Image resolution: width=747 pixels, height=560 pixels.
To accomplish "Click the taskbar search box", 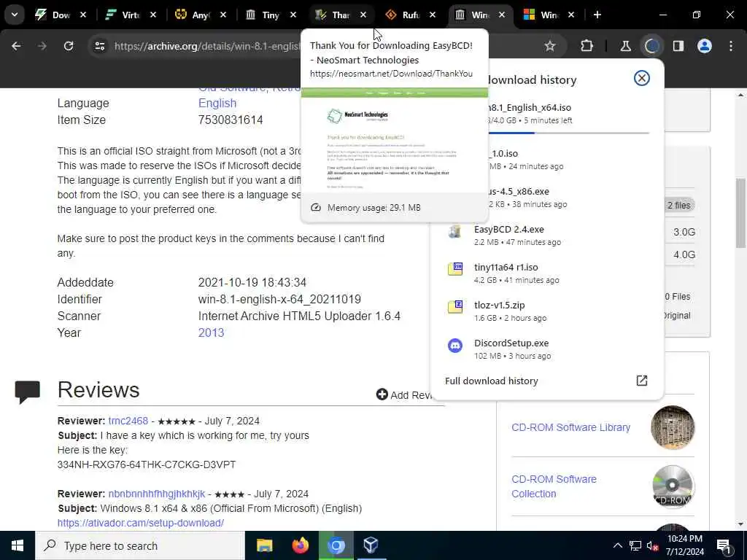I will point(140,545).
